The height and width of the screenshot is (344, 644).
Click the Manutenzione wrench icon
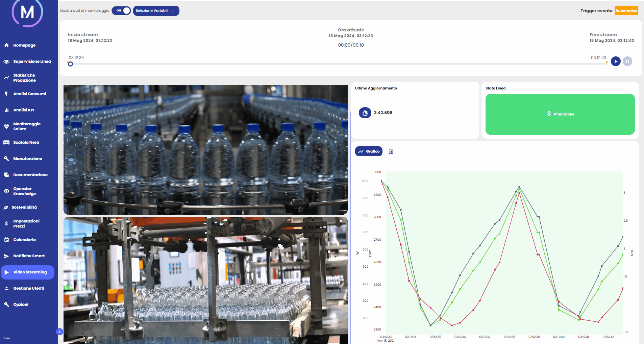(6, 159)
